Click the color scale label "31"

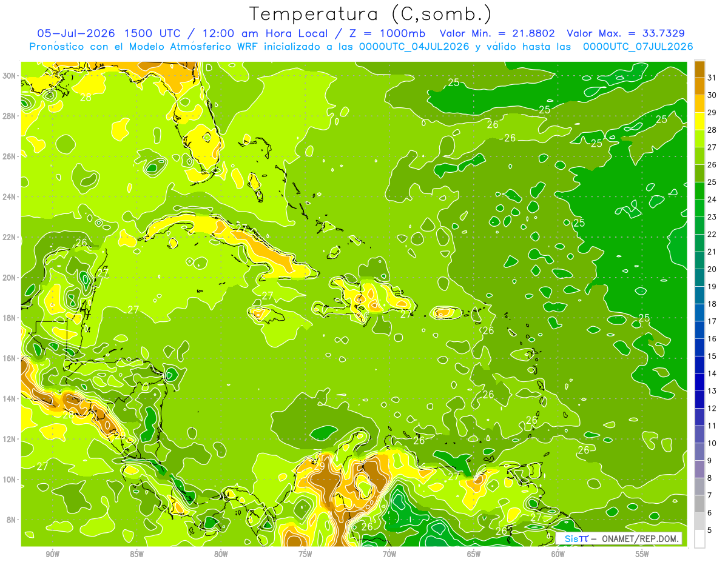[x=712, y=77]
